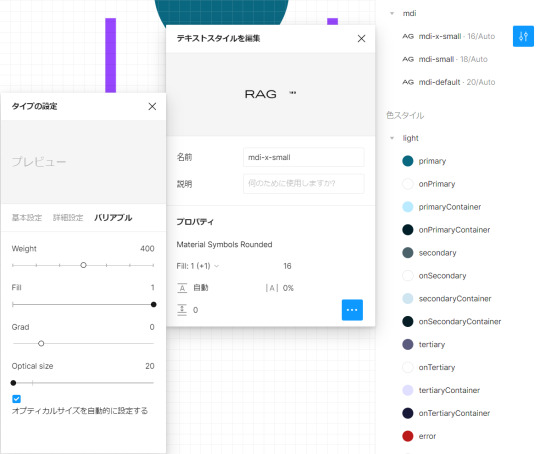Select the tertiary color swatch

click(408, 344)
